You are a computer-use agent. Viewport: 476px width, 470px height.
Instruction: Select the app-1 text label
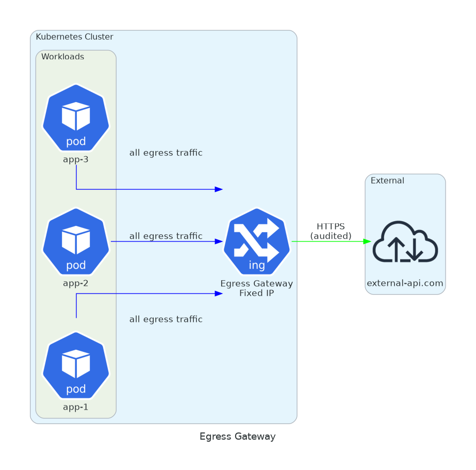[76, 407]
